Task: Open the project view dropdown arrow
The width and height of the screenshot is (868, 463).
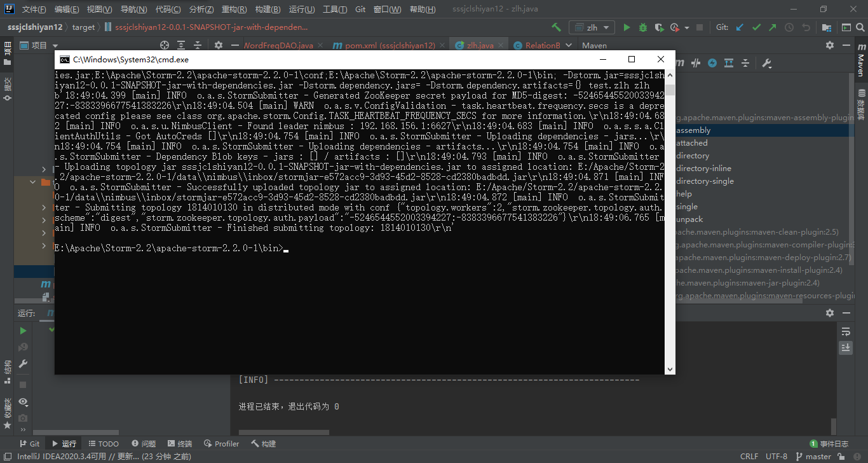Action: coord(55,46)
